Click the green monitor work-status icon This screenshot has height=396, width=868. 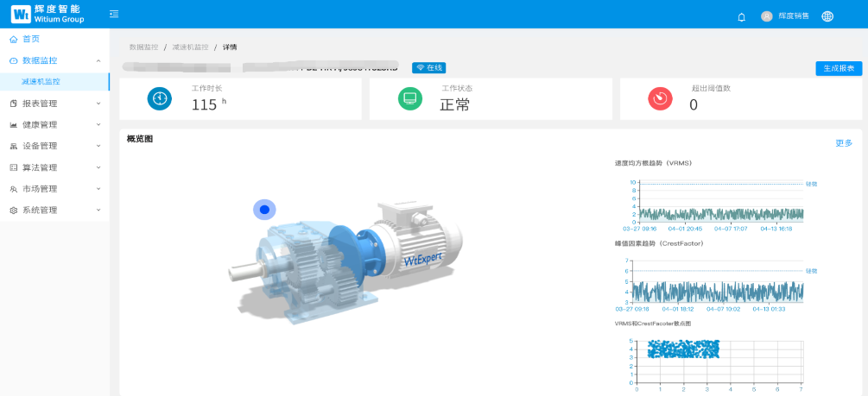tap(410, 99)
